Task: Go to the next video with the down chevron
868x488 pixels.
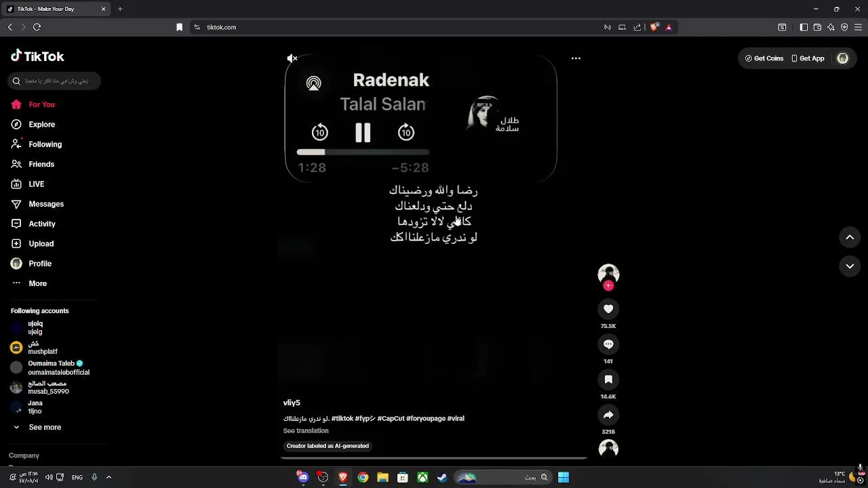Action: pyautogui.click(x=850, y=266)
